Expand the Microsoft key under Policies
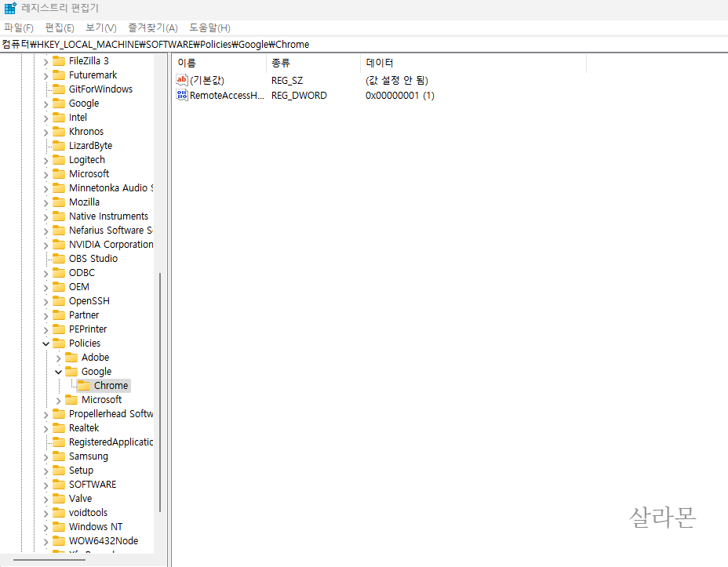 point(58,401)
